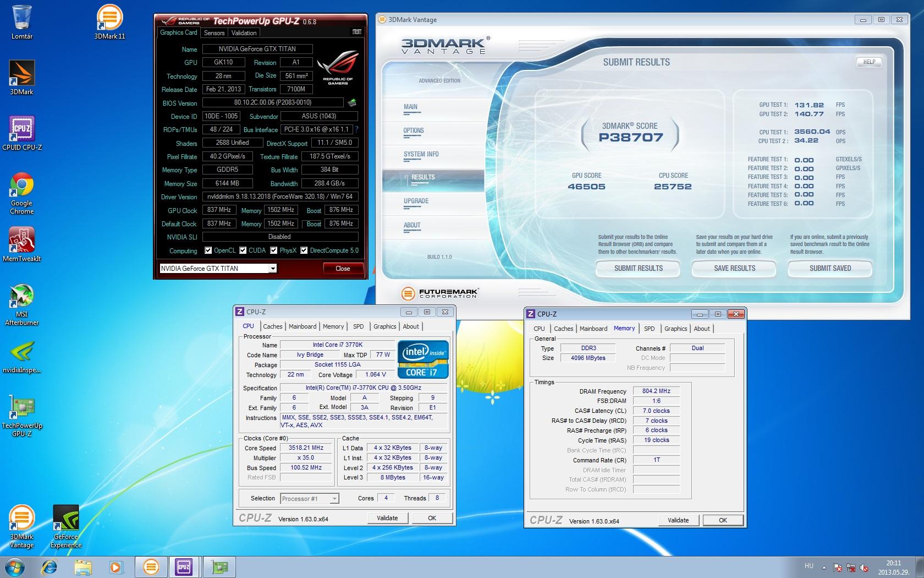Click the volume icon in the system tray
924x578 pixels.
tap(864, 568)
